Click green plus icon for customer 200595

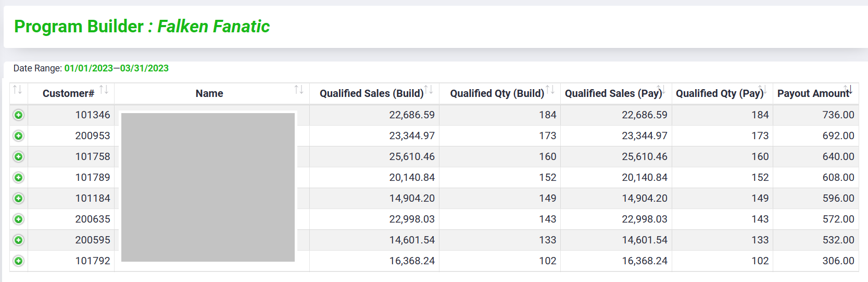[x=19, y=240]
